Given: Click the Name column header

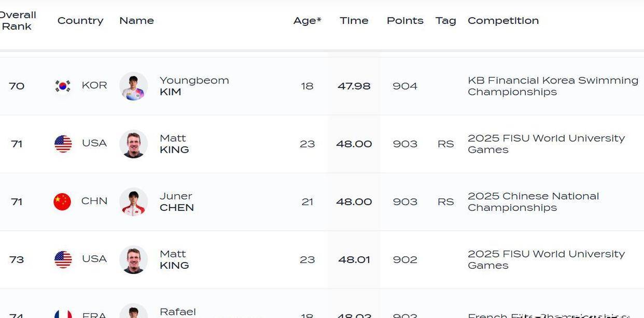Looking at the screenshot, I should tap(136, 21).
